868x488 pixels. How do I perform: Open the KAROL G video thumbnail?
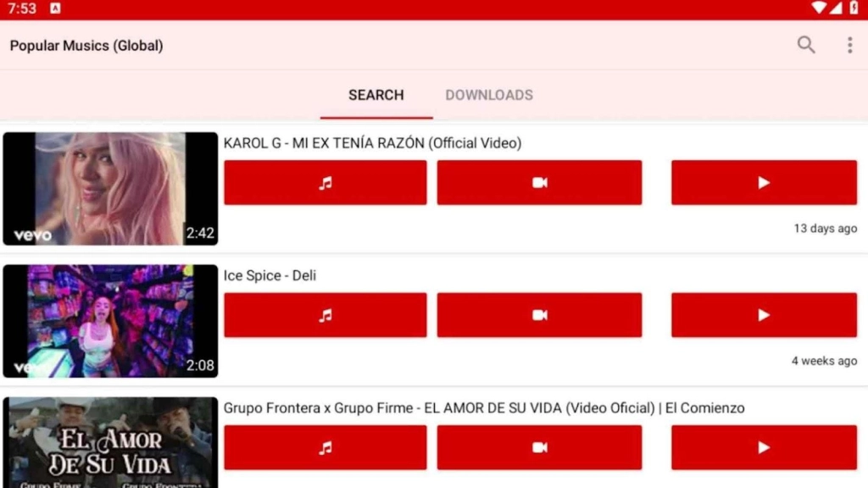(x=110, y=189)
